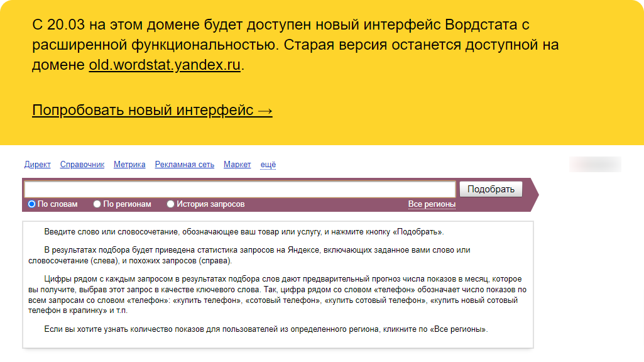Open the old.wordstat.yandex.ru link

coord(164,65)
